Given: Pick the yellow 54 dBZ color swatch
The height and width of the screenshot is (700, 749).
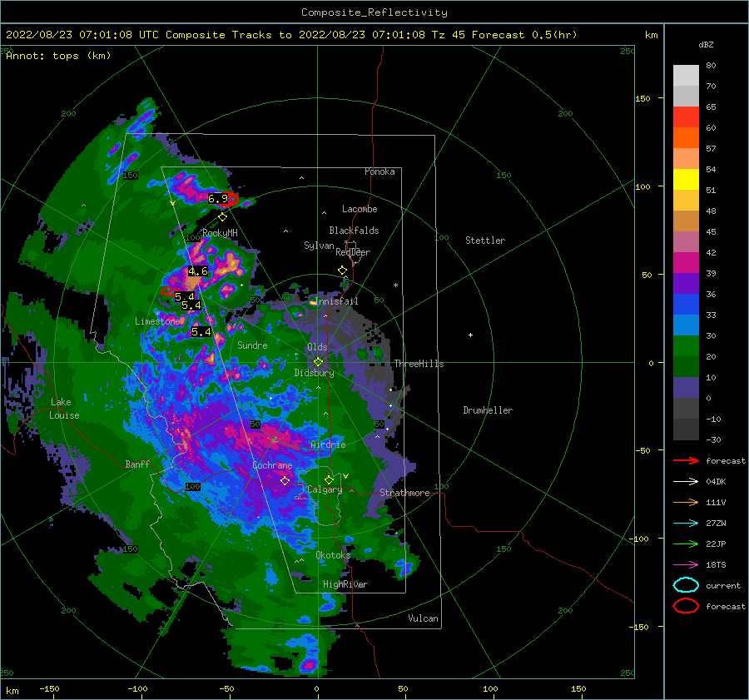Looking at the screenshot, I should coord(686,179).
